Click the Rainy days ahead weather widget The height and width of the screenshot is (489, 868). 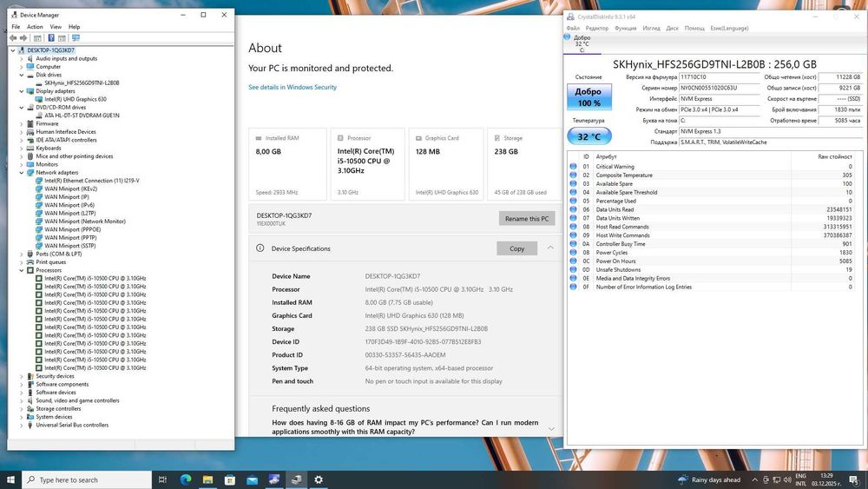pyautogui.click(x=709, y=479)
